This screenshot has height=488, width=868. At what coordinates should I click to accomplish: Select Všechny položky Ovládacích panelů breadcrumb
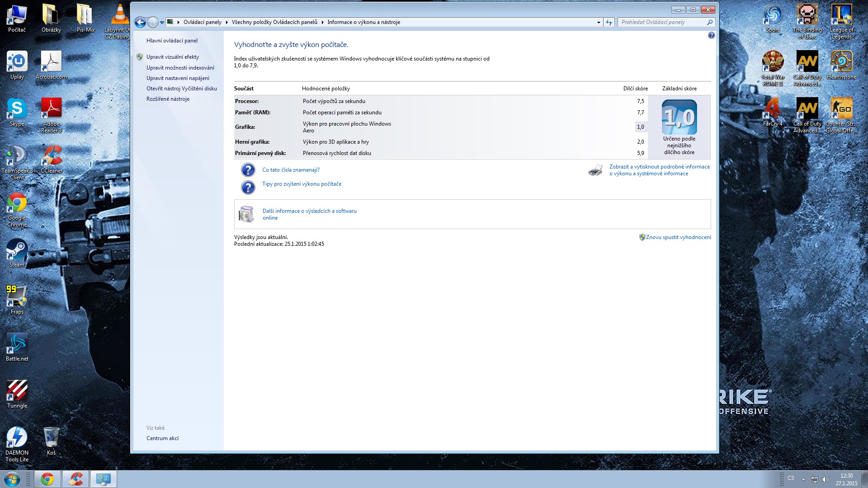click(x=274, y=22)
